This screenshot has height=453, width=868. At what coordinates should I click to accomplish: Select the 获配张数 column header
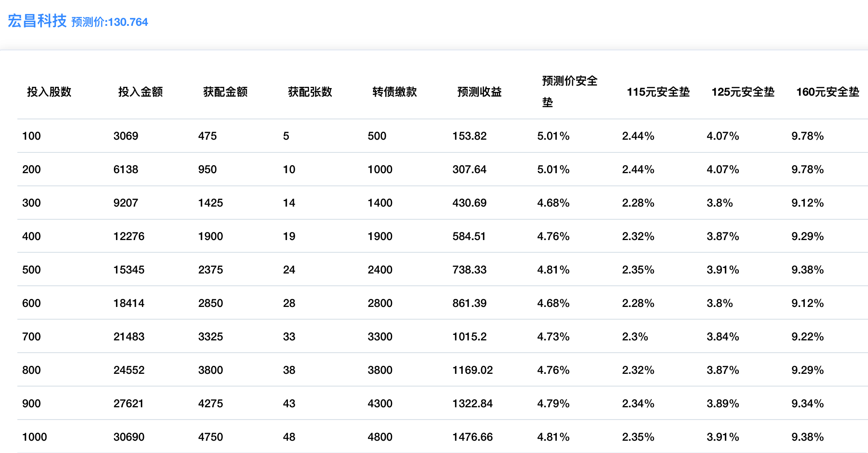(310, 92)
